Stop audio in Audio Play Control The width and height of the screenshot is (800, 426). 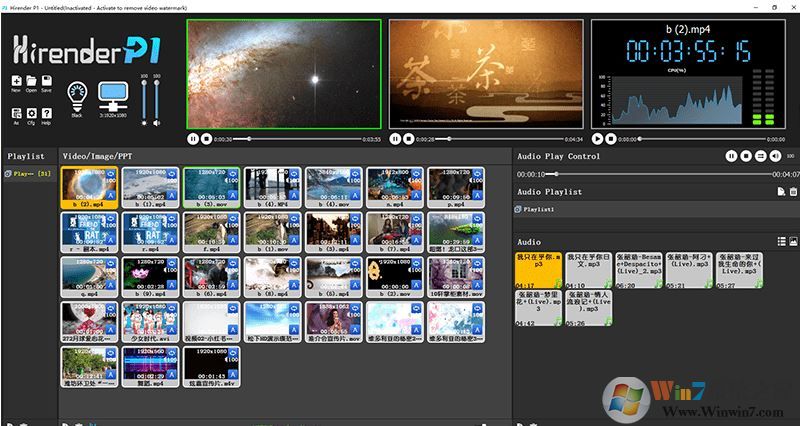(x=746, y=156)
